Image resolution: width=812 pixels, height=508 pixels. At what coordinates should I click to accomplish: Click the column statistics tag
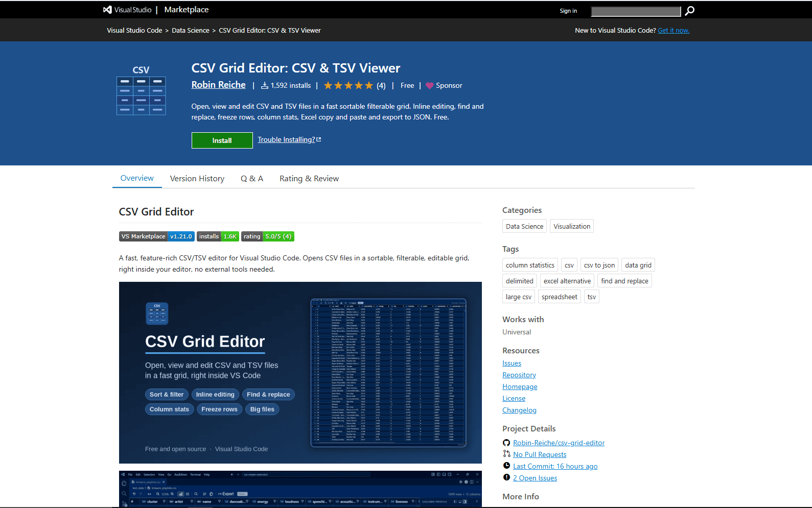coord(530,265)
